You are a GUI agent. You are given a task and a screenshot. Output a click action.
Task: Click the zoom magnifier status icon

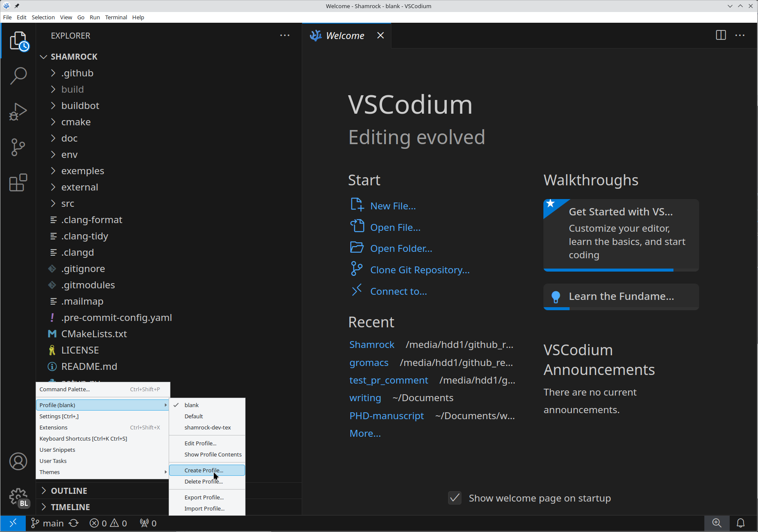pos(717,523)
